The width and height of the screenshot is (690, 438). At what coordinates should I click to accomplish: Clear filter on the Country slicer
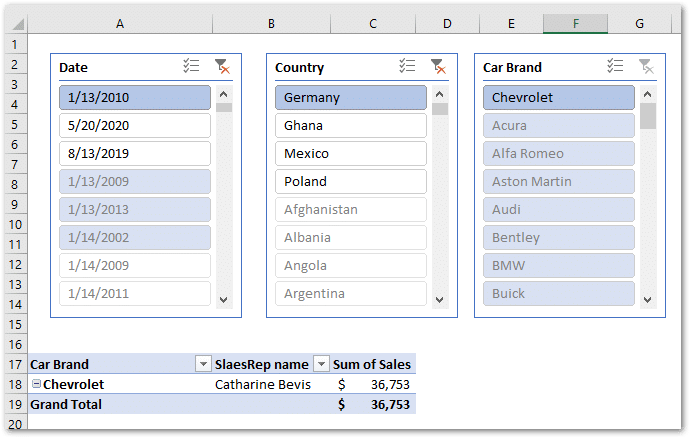(437, 67)
